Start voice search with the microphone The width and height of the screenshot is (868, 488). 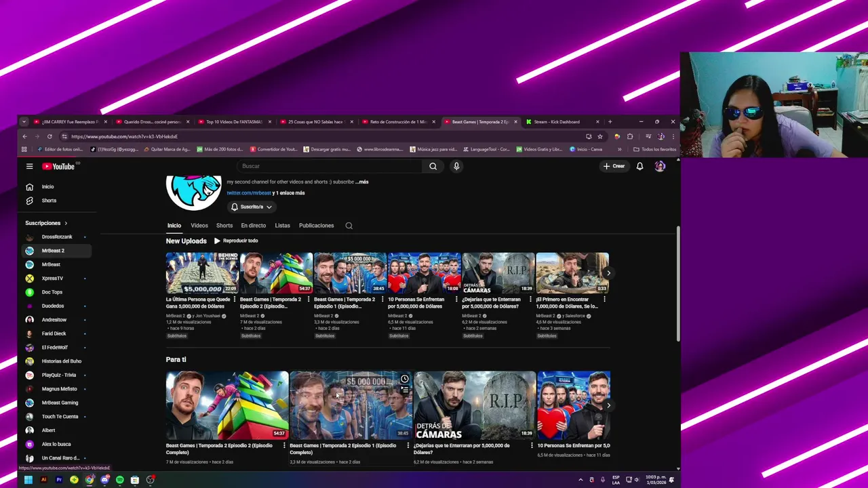pos(456,166)
